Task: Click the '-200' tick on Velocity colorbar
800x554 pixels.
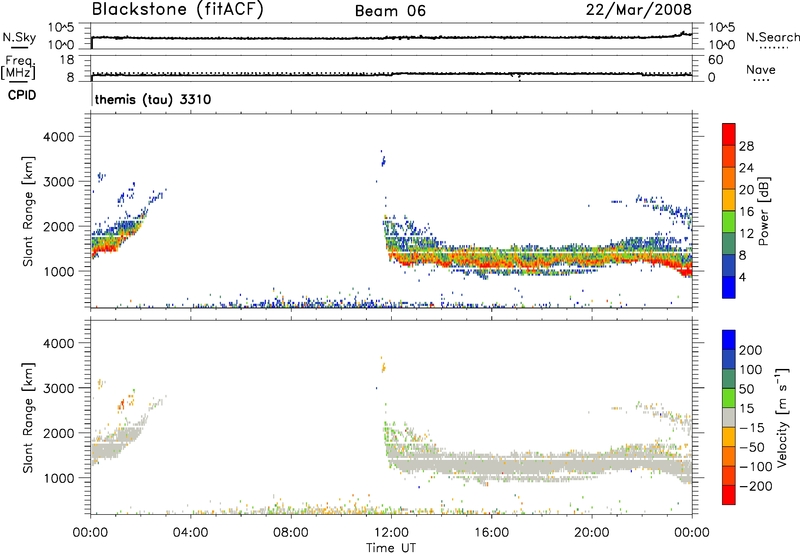Action: pyautogui.click(x=756, y=486)
